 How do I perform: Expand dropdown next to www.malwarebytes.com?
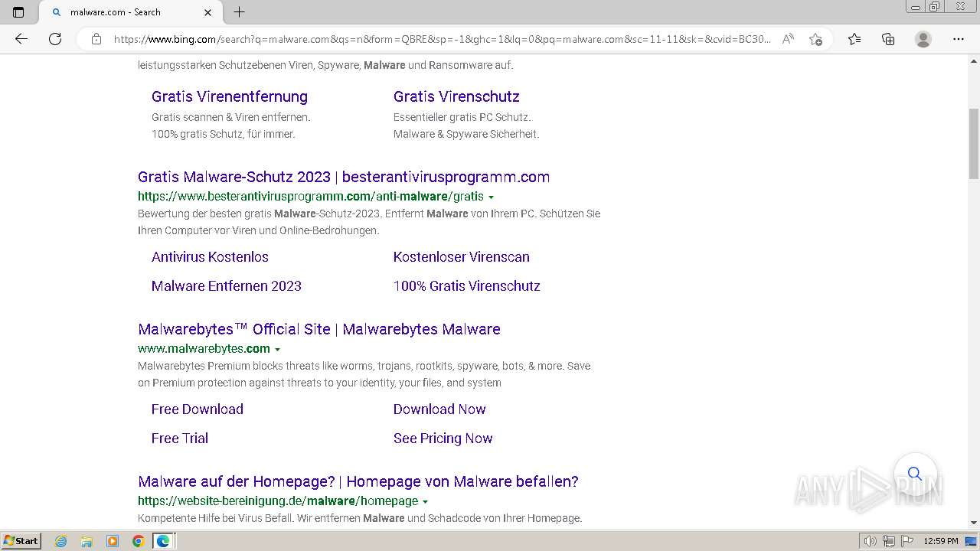tap(277, 350)
